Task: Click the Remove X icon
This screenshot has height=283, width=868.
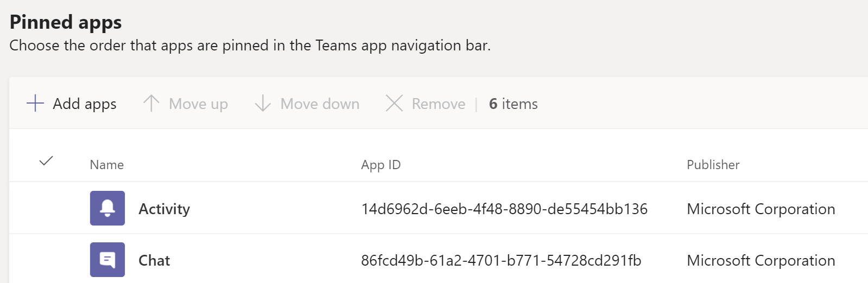Action: 394,103
